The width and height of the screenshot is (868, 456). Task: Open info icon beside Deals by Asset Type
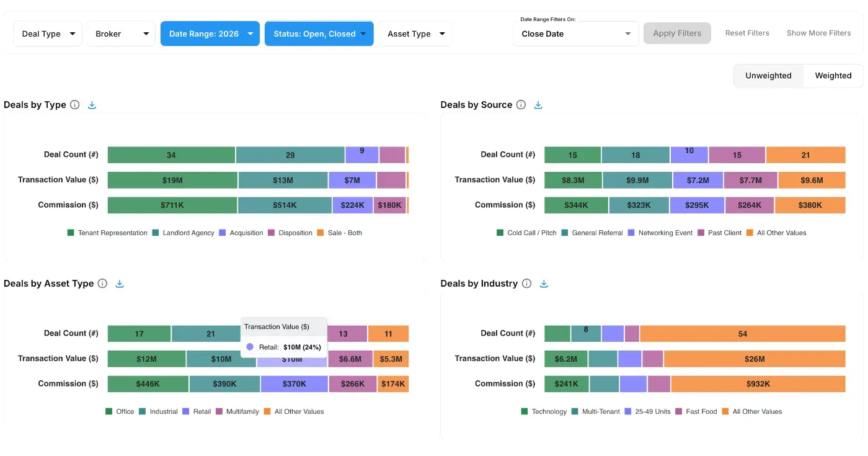click(103, 284)
